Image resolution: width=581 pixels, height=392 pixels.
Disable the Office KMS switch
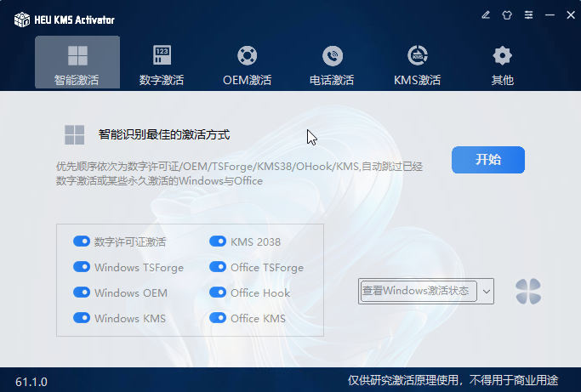pyautogui.click(x=217, y=318)
